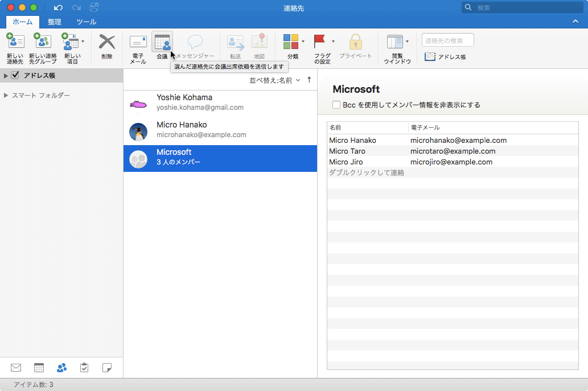This screenshot has height=391, width=588.
Task: Select contact Yoshie Kohama
Action: [220, 104]
